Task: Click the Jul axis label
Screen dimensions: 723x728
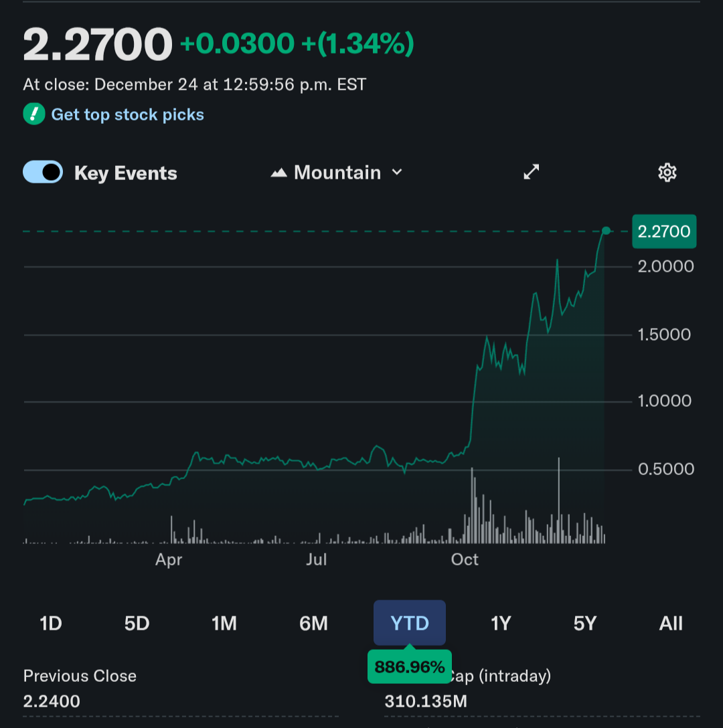Action: (316, 559)
